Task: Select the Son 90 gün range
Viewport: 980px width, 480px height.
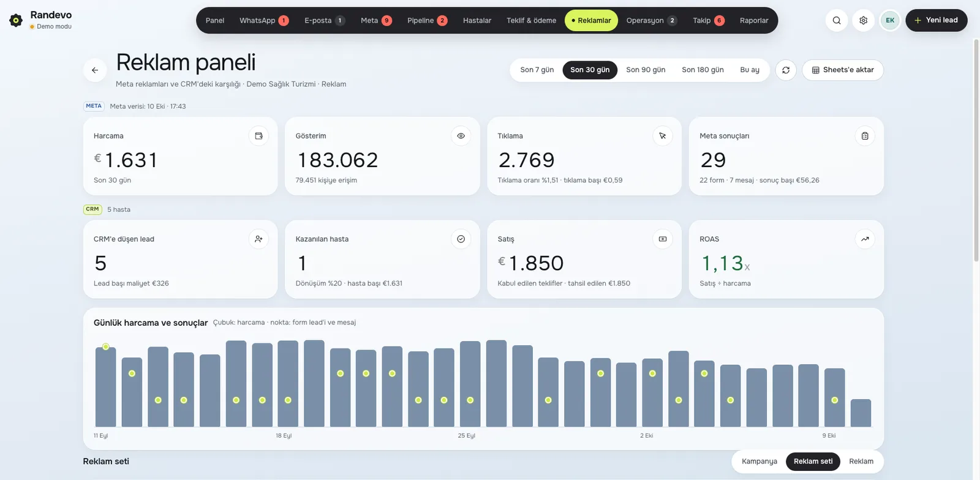Action: tap(646, 70)
